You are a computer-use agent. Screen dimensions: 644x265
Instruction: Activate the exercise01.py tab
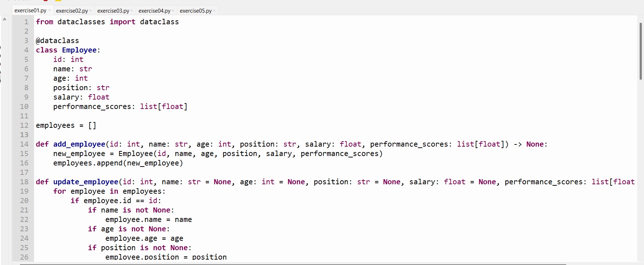(30, 11)
